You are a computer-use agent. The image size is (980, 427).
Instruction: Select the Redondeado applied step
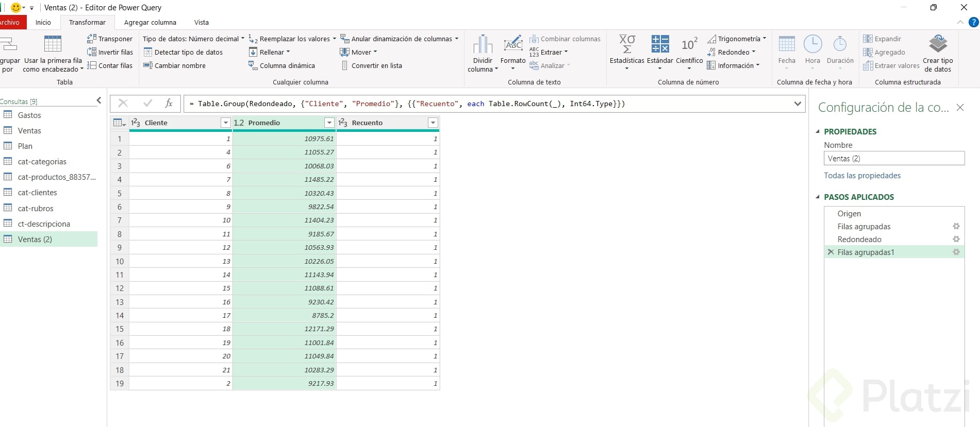(x=859, y=240)
